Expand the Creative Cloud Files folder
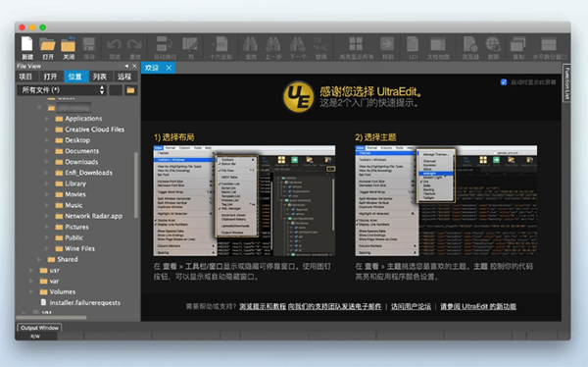Image resolution: width=588 pixels, height=367 pixels. 47,130
